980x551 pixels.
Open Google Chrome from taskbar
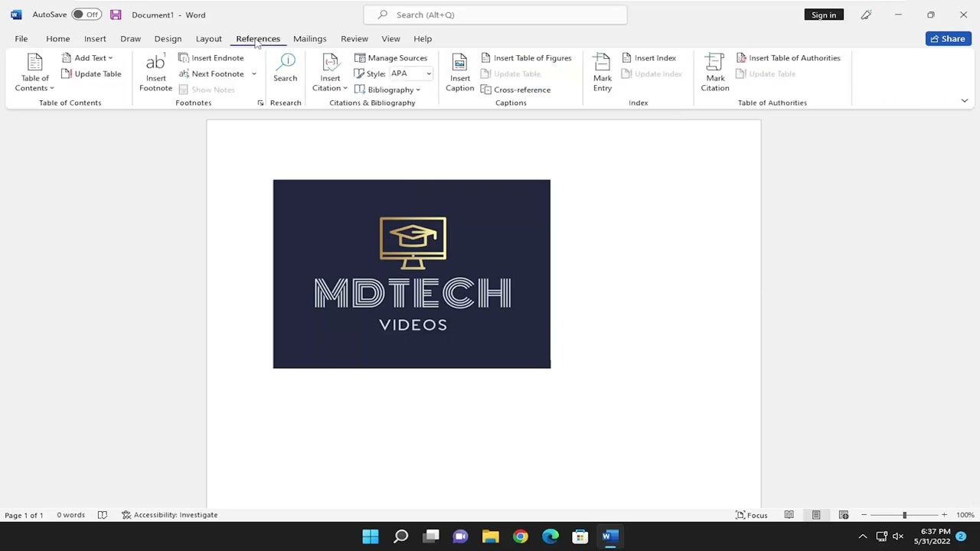pyautogui.click(x=520, y=536)
